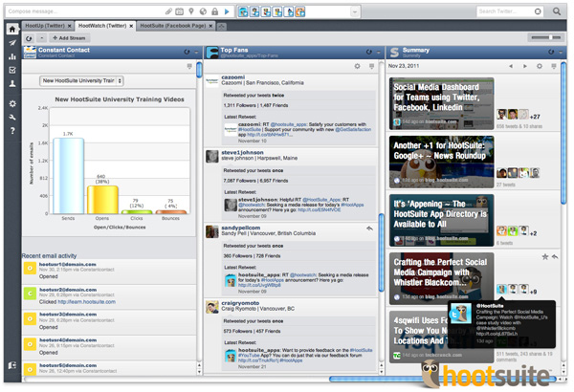Open hootusr1@domain.com email activity

click(68, 264)
